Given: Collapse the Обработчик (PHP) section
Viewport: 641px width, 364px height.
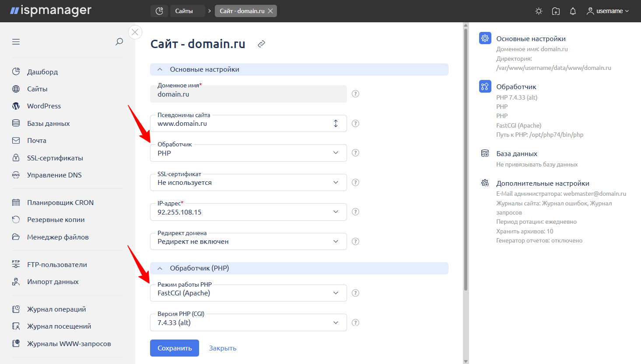Looking at the screenshot, I should coord(160,268).
